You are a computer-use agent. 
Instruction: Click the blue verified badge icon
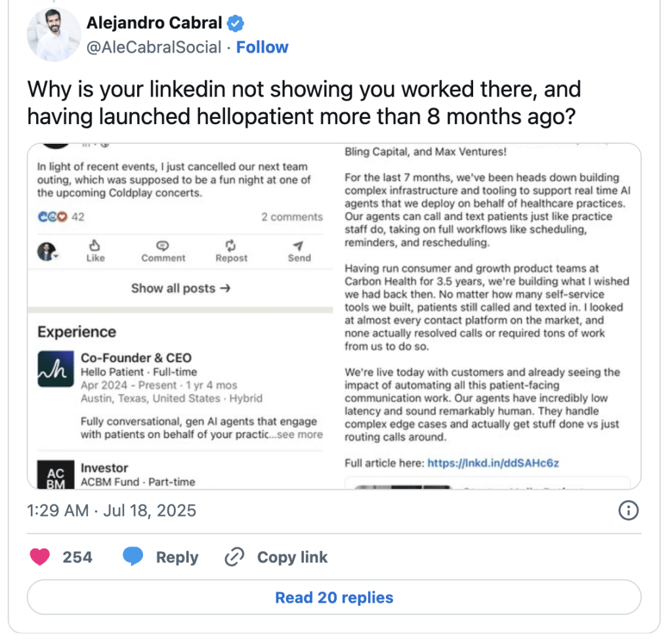pyautogui.click(x=236, y=23)
